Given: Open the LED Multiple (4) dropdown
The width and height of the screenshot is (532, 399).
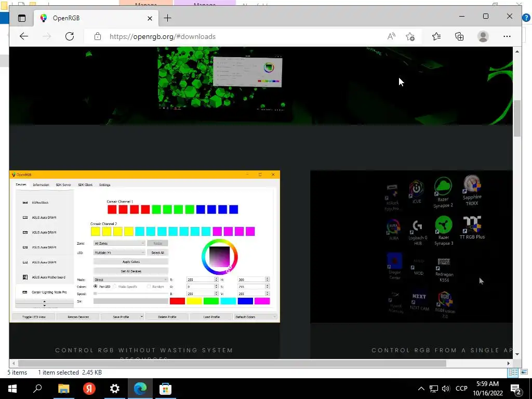Looking at the screenshot, I should point(119,252).
